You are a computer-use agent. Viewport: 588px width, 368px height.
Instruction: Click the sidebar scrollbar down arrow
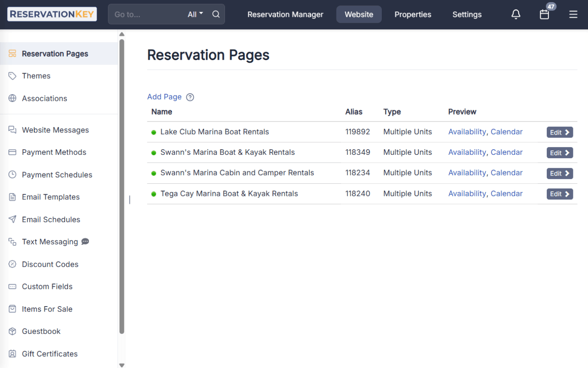pyautogui.click(x=122, y=365)
